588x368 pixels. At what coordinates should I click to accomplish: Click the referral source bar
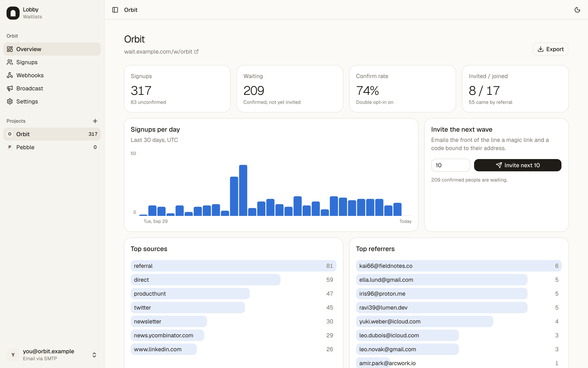click(233, 266)
